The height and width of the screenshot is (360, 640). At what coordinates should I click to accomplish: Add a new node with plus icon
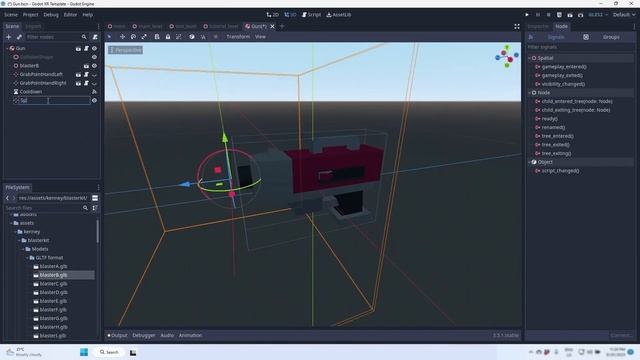tap(9, 37)
